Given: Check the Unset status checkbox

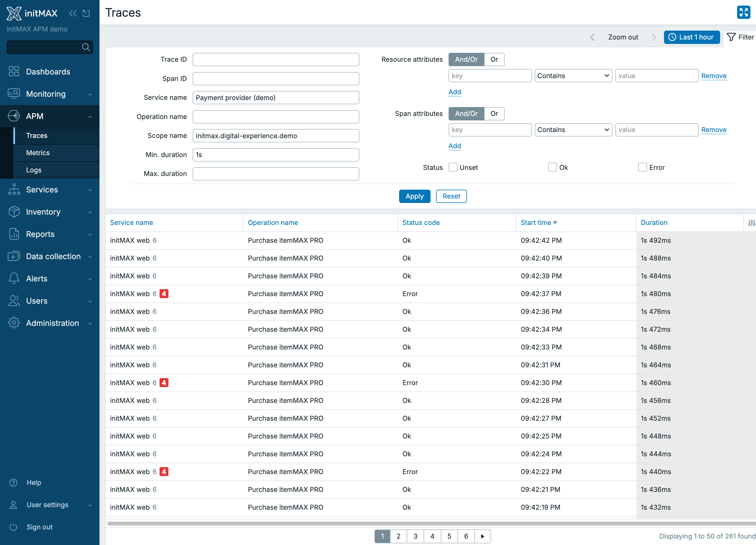Looking at the screenshot, I should click(x=453, y=167).
